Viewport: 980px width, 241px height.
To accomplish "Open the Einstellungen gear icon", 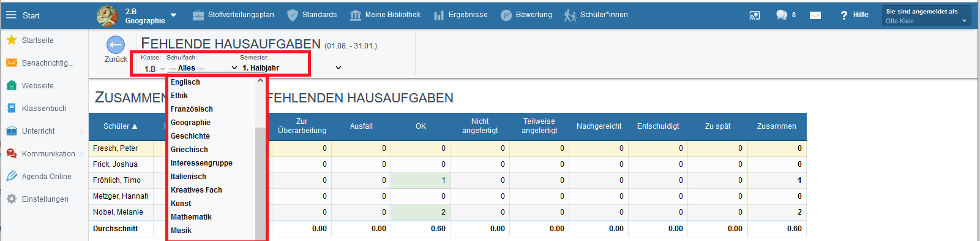I will 11,199.
